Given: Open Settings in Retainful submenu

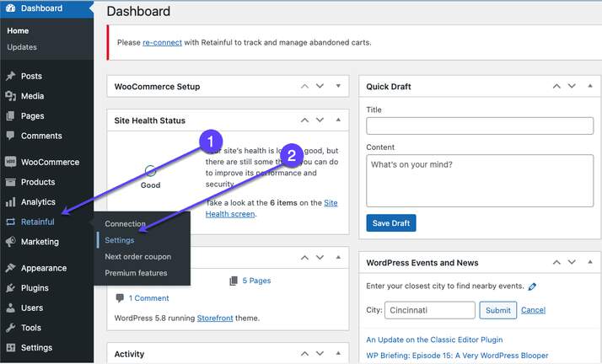Looking at the screenshot, I should pos(120,240).
